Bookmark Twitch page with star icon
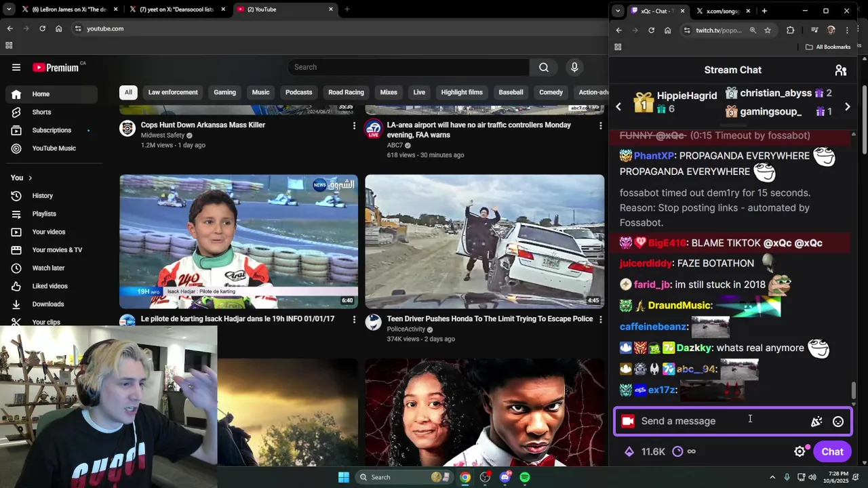The image size is (868, 488). click(768, 30)
